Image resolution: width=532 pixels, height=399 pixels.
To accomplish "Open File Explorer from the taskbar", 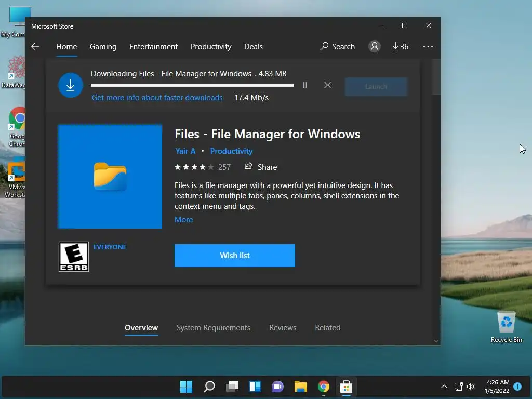I will tap(301, 387).
